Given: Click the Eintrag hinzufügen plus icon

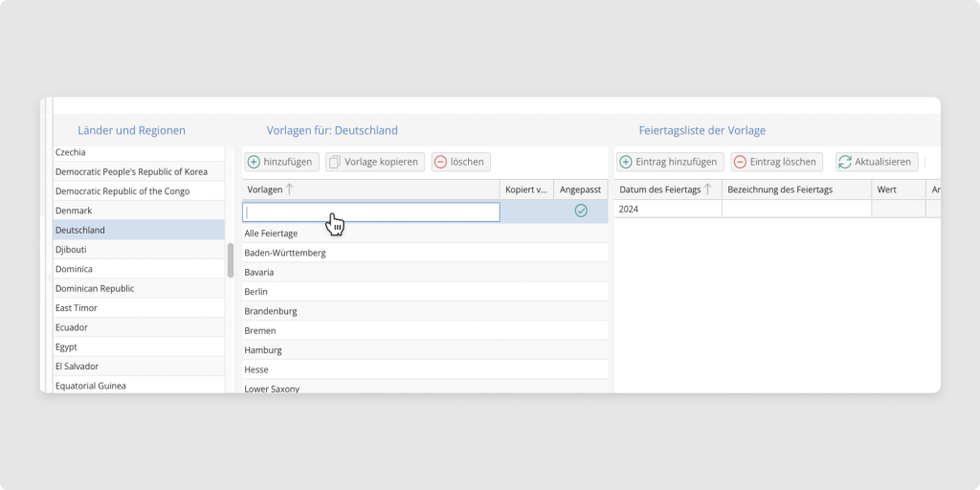Looking at the screenshot, I should point(626,162).
